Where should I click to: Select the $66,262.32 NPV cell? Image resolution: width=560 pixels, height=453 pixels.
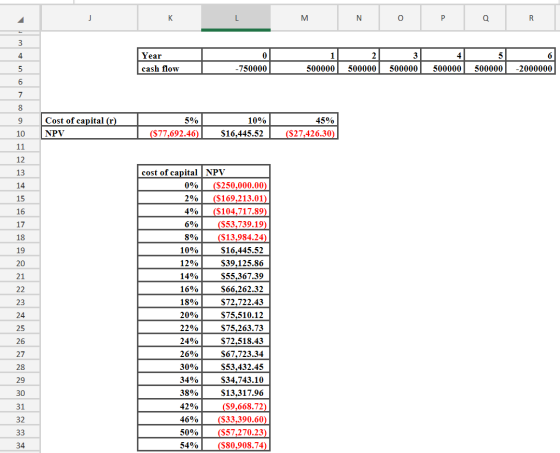point(236,289)
